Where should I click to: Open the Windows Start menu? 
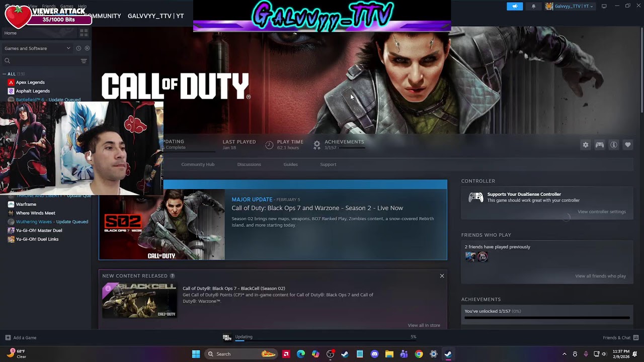click(x=196, y=354)
